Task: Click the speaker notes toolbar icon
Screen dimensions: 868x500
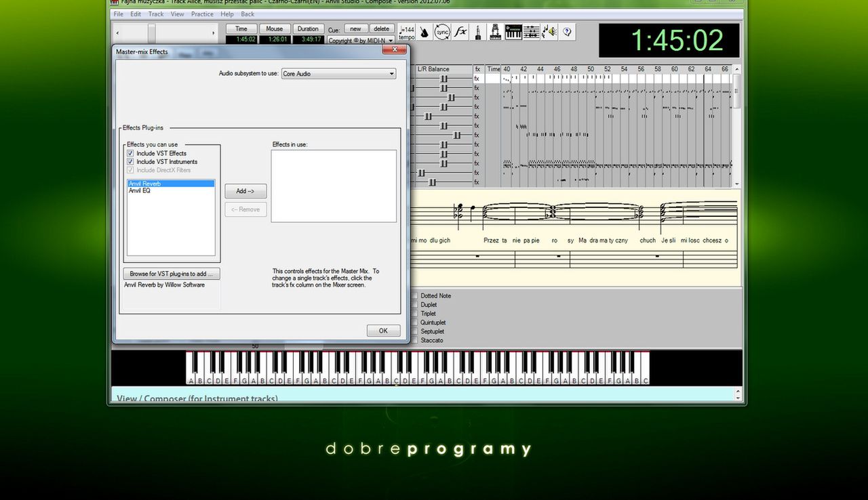Action: tap(549, 32)
